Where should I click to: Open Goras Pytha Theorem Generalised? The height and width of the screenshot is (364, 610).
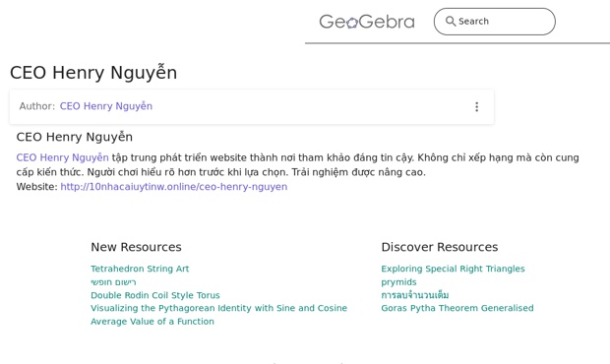(x=457, y=308)
